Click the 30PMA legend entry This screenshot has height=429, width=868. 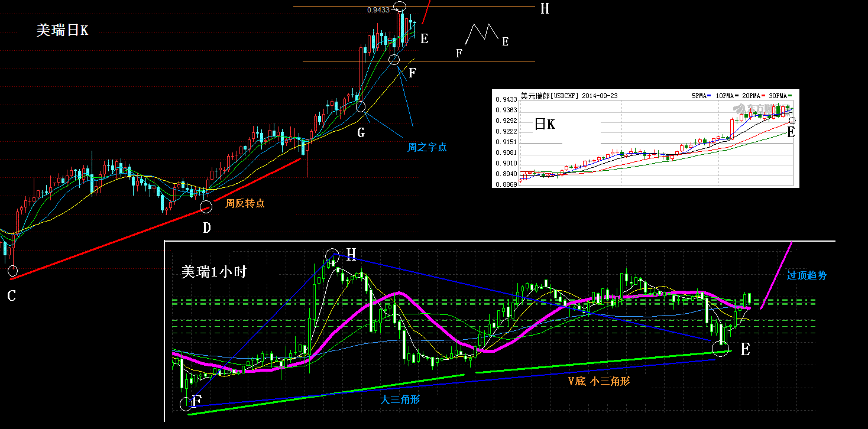(779, 96)
